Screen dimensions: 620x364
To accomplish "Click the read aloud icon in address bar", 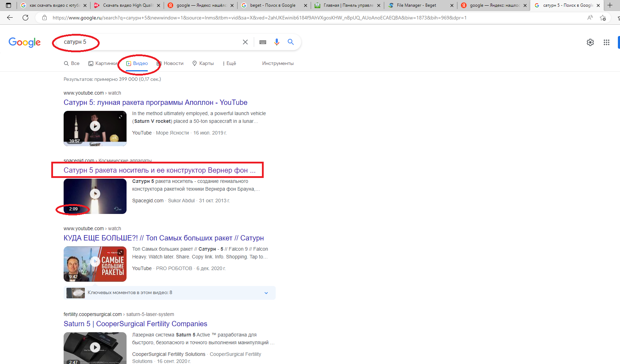I will click(590, 18).
